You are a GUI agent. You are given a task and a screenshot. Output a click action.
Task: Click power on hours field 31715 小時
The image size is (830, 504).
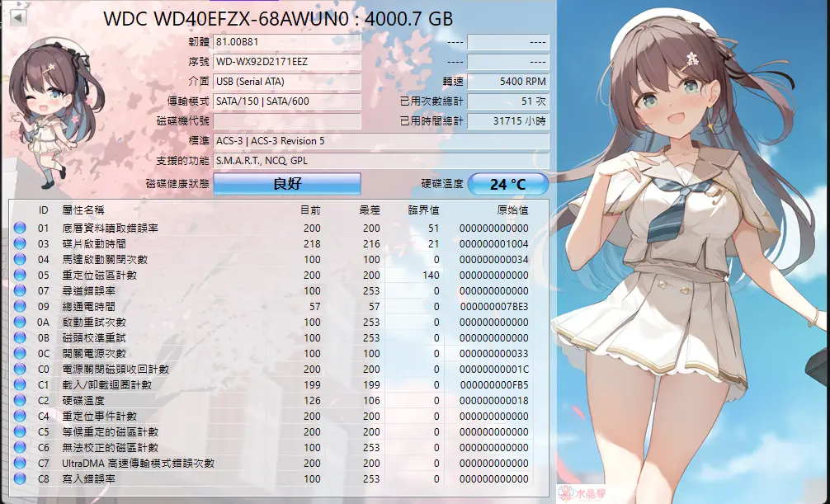508,121
